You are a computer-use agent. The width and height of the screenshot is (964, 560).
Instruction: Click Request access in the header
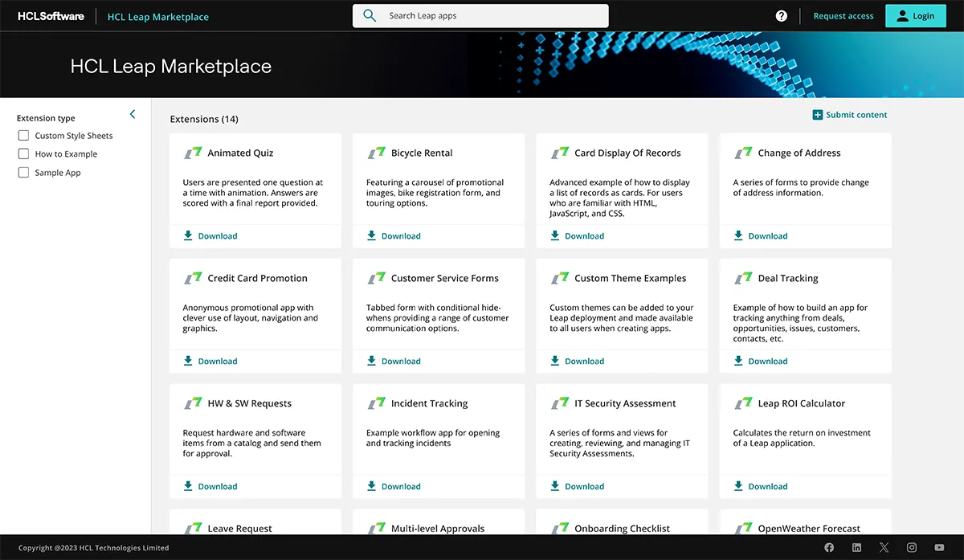point(843,15)
